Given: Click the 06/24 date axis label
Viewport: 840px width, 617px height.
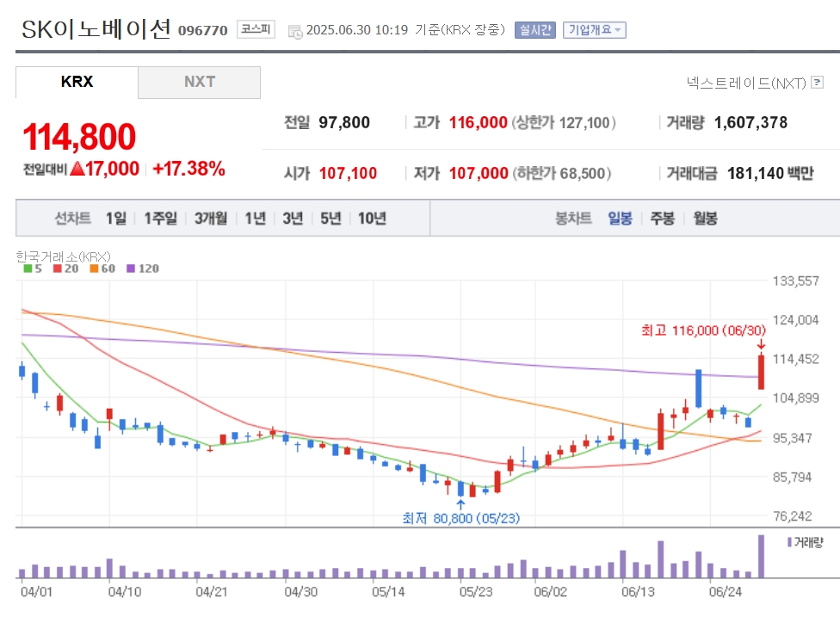Looking at the screenshot, I should click(x=725, y=592).
